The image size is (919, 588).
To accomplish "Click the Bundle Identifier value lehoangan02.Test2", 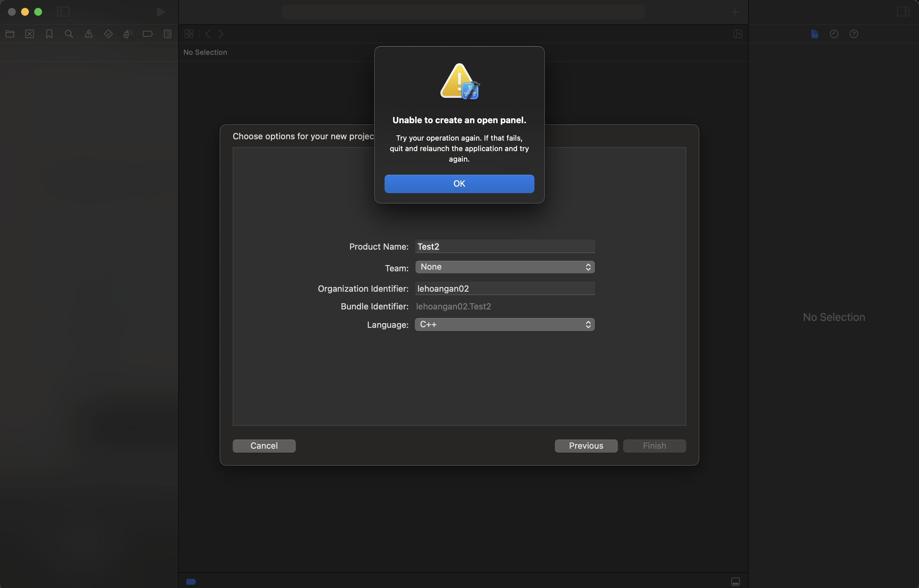I will click(x=453, y=306).
